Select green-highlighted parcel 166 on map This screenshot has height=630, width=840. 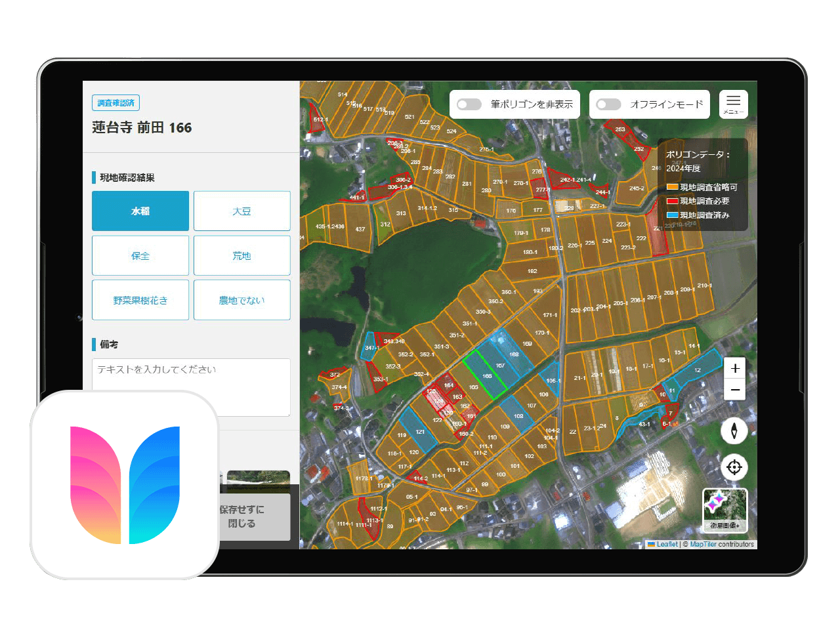pyautogui.click(x=486, y=374)
